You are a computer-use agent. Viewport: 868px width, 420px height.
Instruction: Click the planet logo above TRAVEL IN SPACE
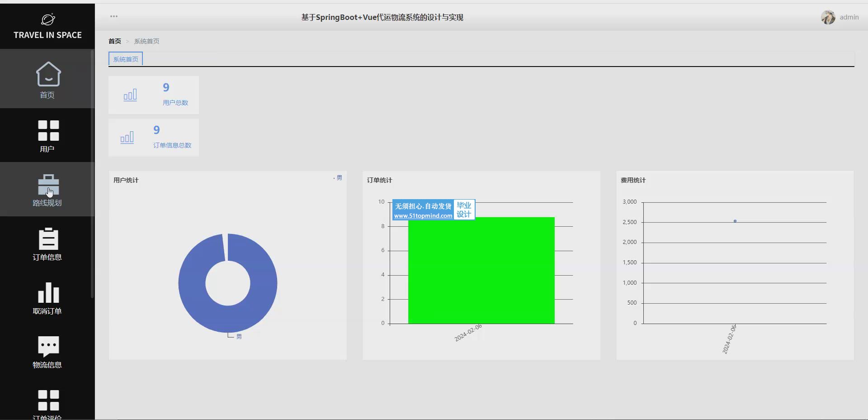[x=48, y=19]
